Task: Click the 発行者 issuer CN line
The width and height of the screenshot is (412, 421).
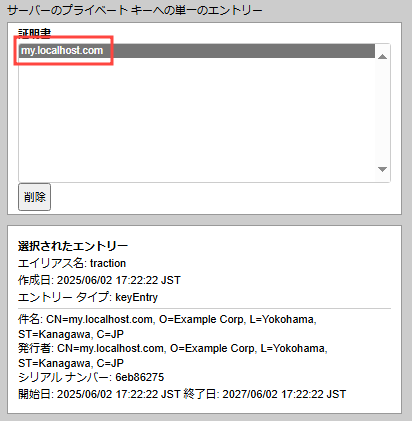Action: (173, 348)
